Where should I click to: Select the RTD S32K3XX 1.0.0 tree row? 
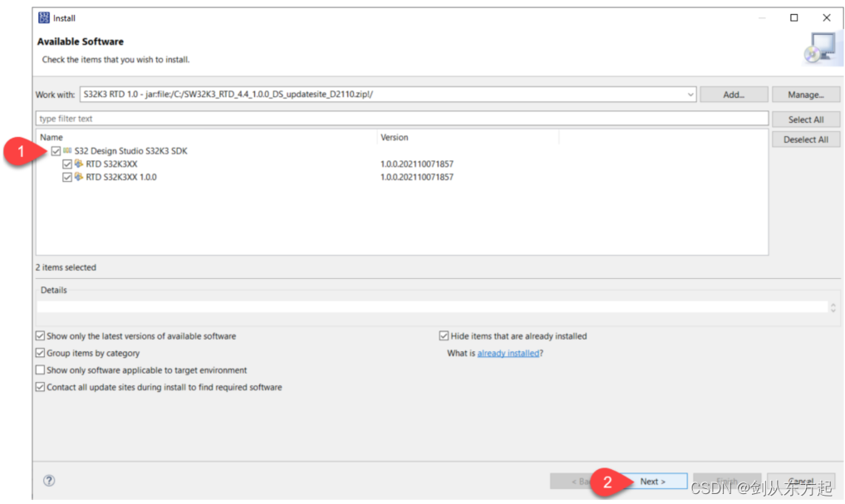point(121,177)
